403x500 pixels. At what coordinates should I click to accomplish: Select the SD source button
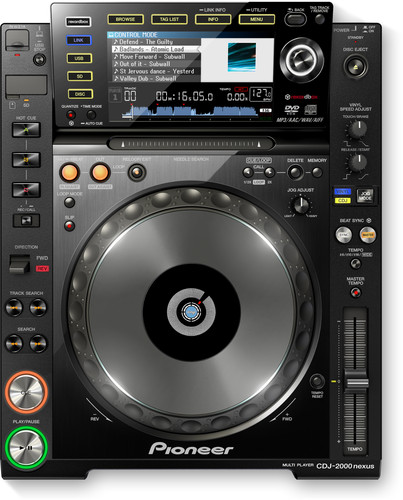80,76
